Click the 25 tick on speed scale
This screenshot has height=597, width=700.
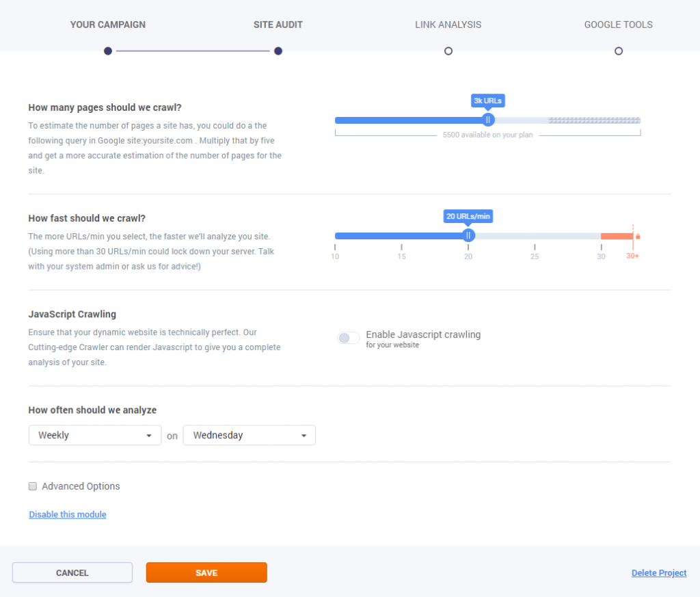click(535, 256)
